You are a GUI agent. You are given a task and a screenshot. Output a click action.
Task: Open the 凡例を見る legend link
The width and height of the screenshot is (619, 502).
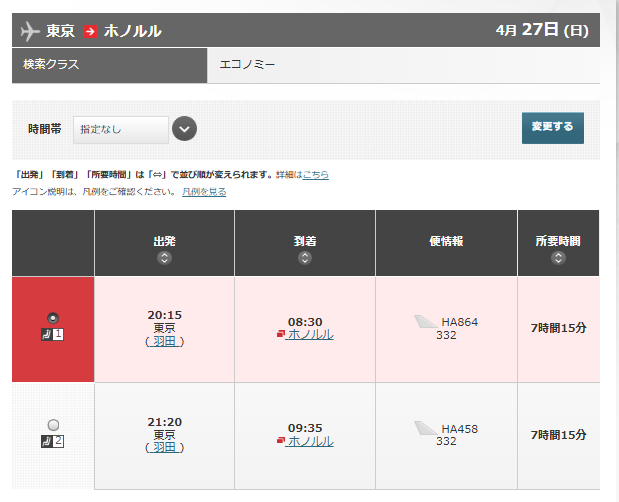pos(204,191)
